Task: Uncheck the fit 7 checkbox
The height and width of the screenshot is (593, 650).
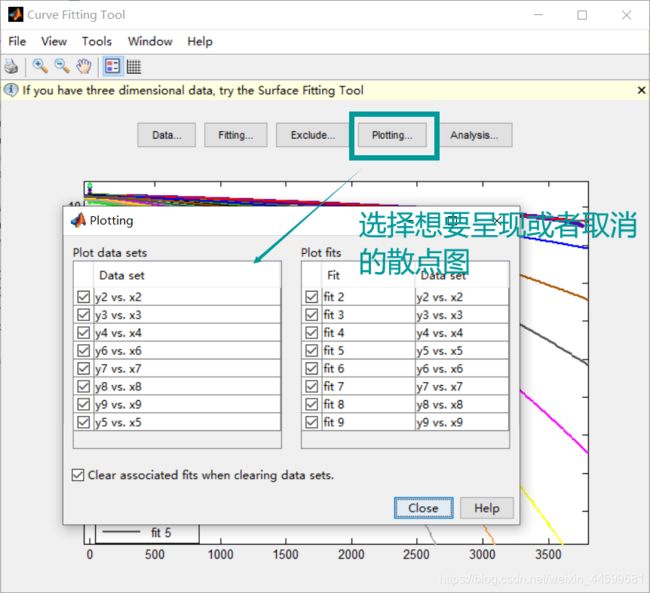Action: tap(312, 386)
